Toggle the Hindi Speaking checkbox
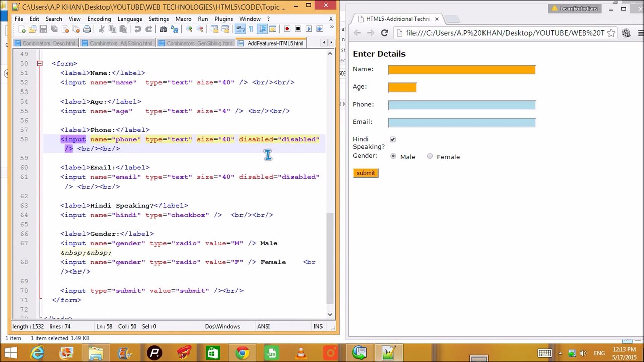The width and height of the screenshot is (644, 362). (x=393, y=139)
